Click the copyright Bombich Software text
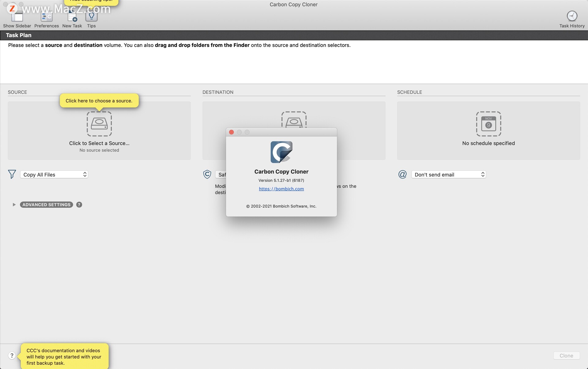 [281, 206]
